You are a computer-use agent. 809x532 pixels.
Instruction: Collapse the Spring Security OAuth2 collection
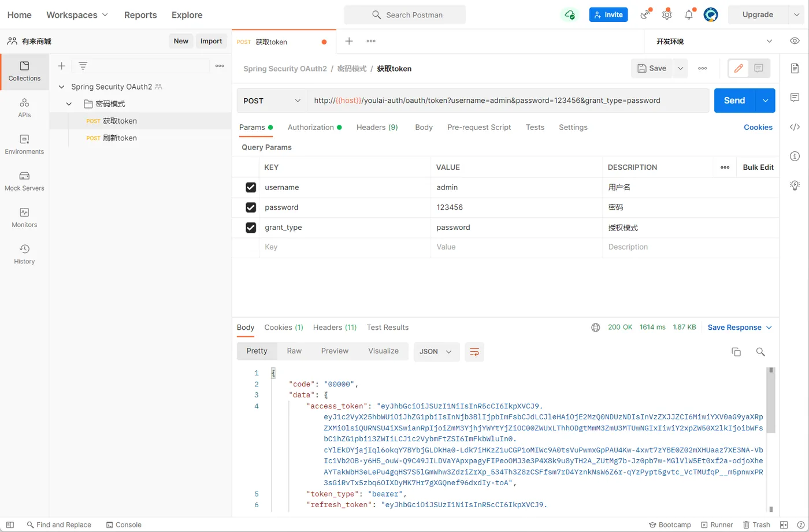pyautogui.click(x=61, y=87)
